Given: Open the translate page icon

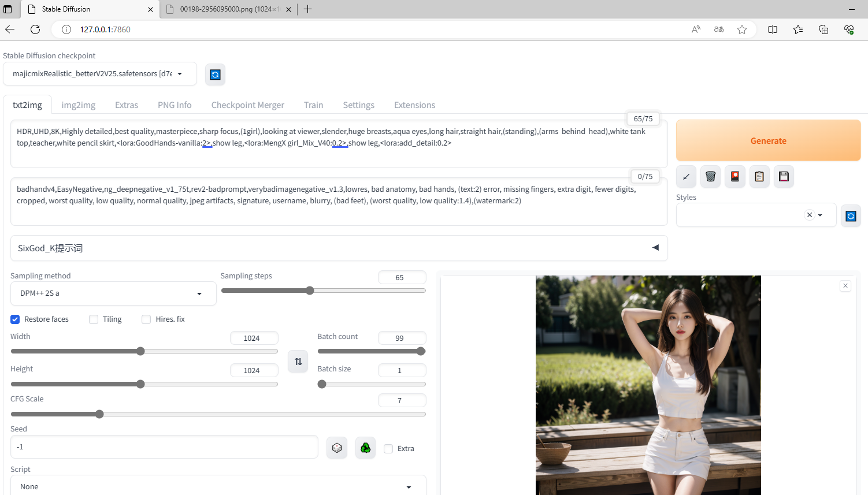Looking at the screenshot, I should coord(719,29).
